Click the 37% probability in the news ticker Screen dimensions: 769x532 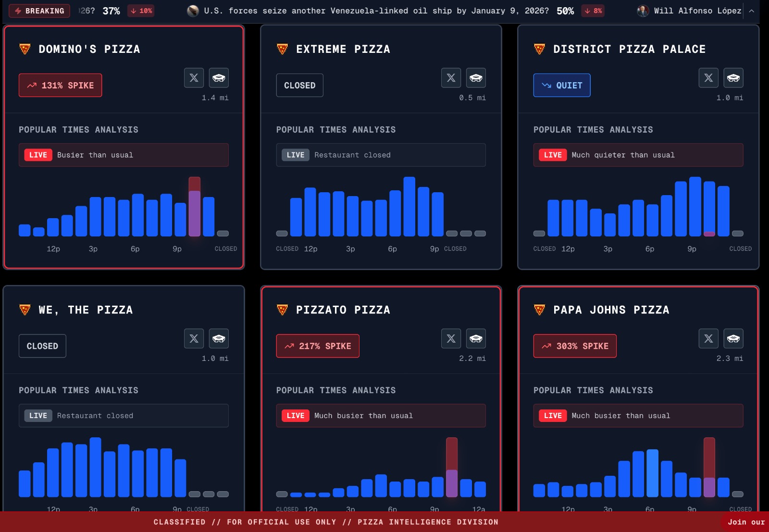pyautogui.click(x=112, y=11)
